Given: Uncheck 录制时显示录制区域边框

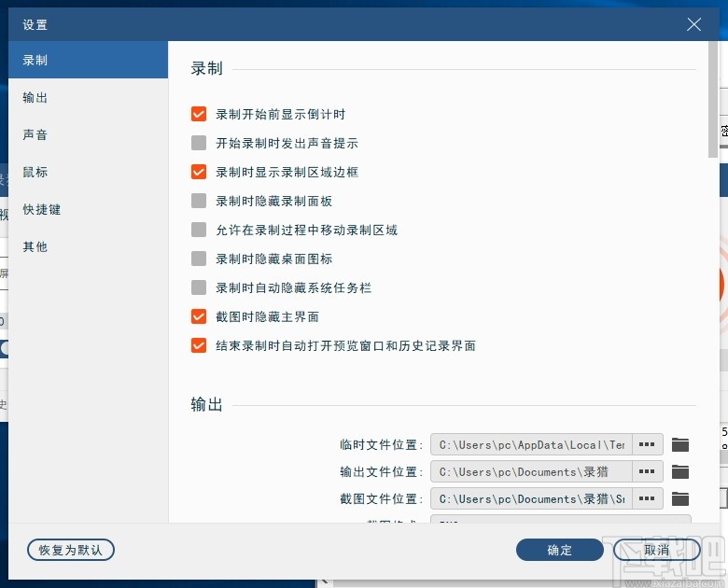Looking at the screenshot, I should [x=199, y=172].
